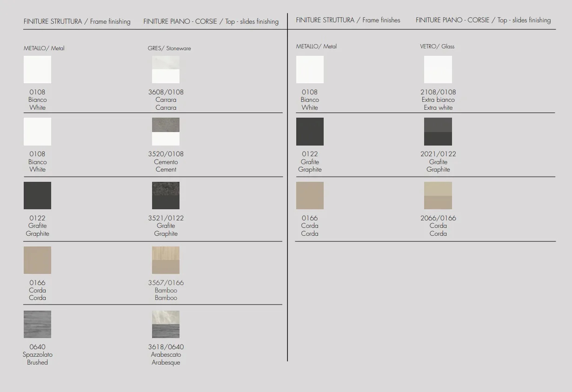Select the 3567/0166 Bamboo swatch
Screen dimensions: 572x392
click(166, 260)
